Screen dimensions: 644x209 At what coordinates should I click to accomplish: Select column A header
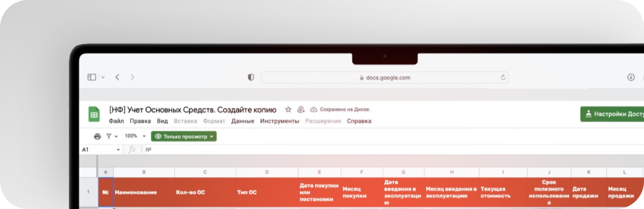[106, 172]
